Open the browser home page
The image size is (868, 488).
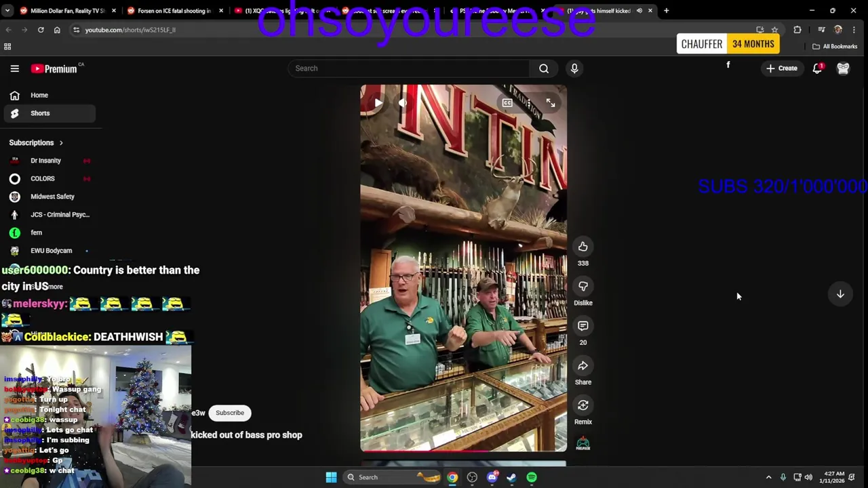[x=57, y=30]
